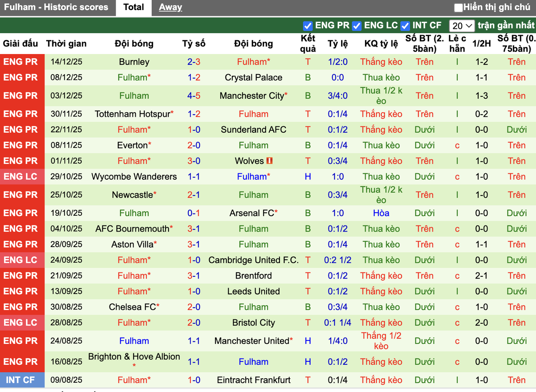Select Hòa result in Arsenal FC row
Image resolution: width=536 pixels, height=392 pixels.
[x=381, y=213]
